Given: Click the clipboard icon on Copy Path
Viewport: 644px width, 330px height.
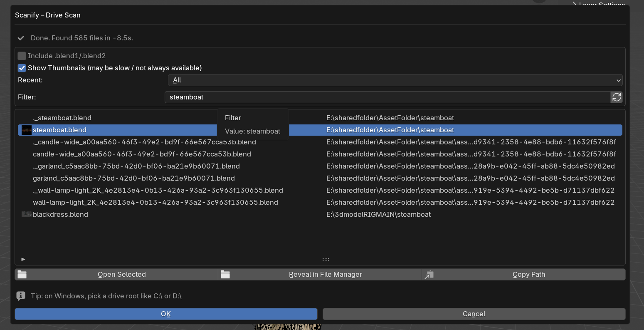Looking at the screenshot, I should pos(429,274).
